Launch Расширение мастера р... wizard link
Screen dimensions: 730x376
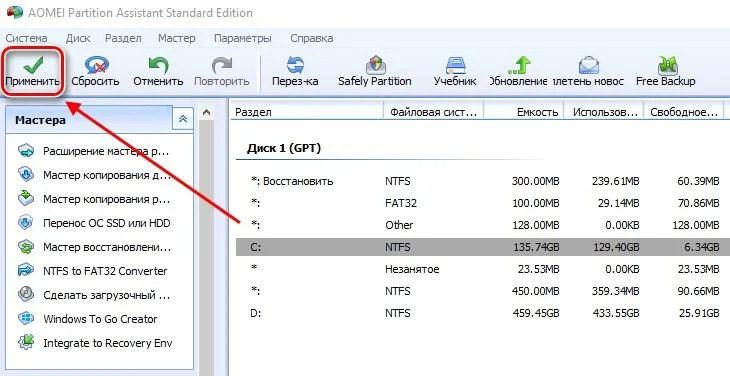tap(106, 151)
